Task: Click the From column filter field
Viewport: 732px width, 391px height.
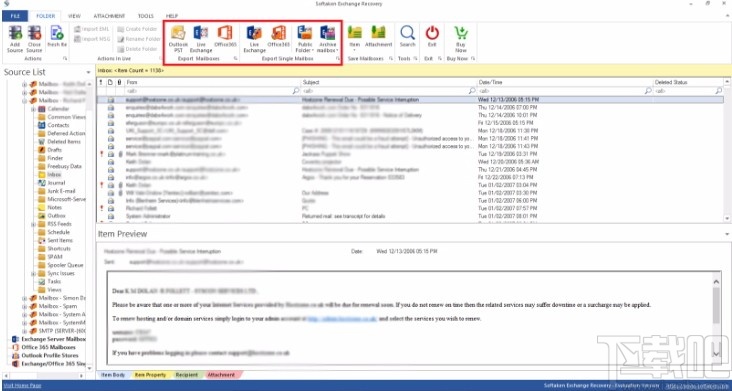Action: click(x=212, y=91)
